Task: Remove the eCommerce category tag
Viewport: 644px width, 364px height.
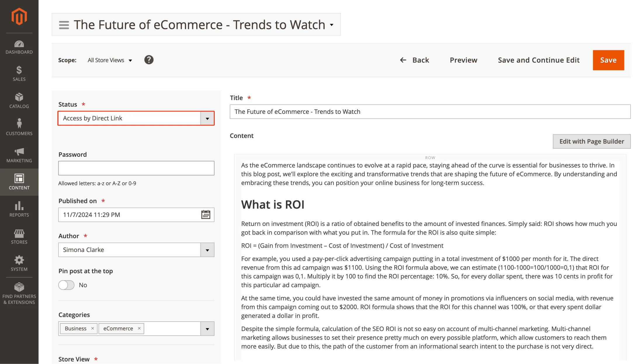Action: 139,328
